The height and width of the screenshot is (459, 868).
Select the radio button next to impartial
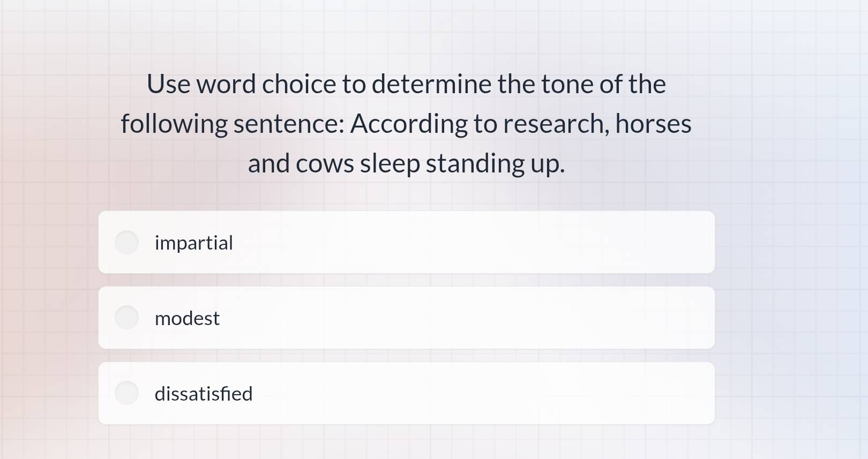(126, 242)
